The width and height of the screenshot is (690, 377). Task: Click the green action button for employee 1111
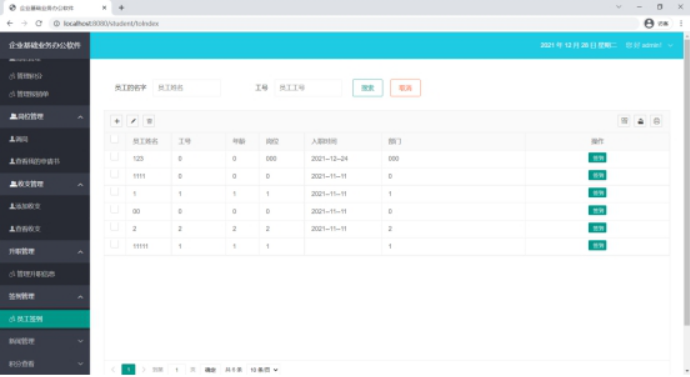(x=597, y=176)
